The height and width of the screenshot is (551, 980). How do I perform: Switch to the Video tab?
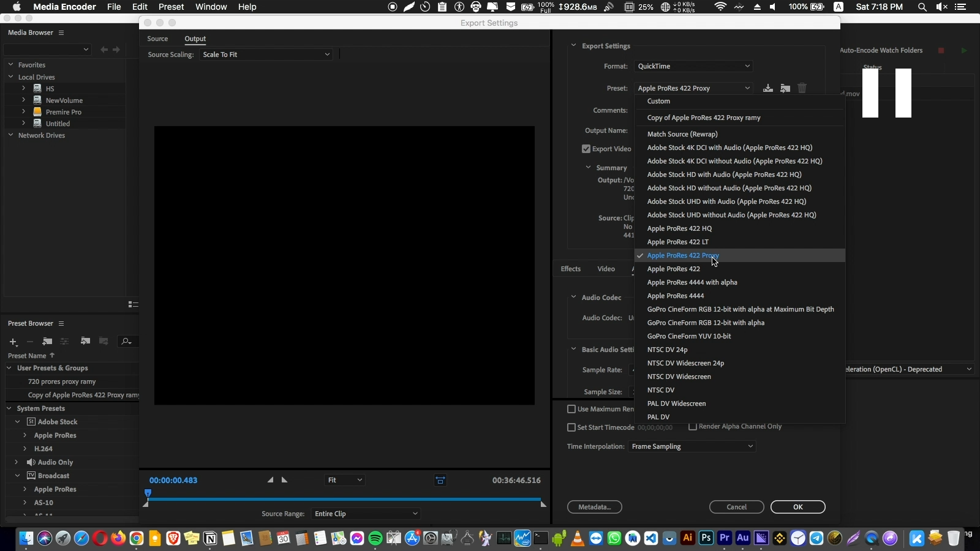606,269
